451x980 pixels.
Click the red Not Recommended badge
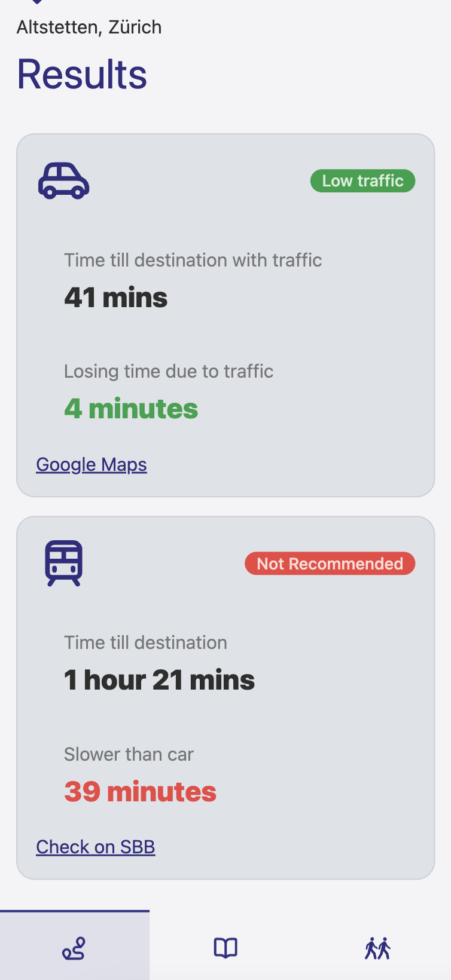coord(330,563)
